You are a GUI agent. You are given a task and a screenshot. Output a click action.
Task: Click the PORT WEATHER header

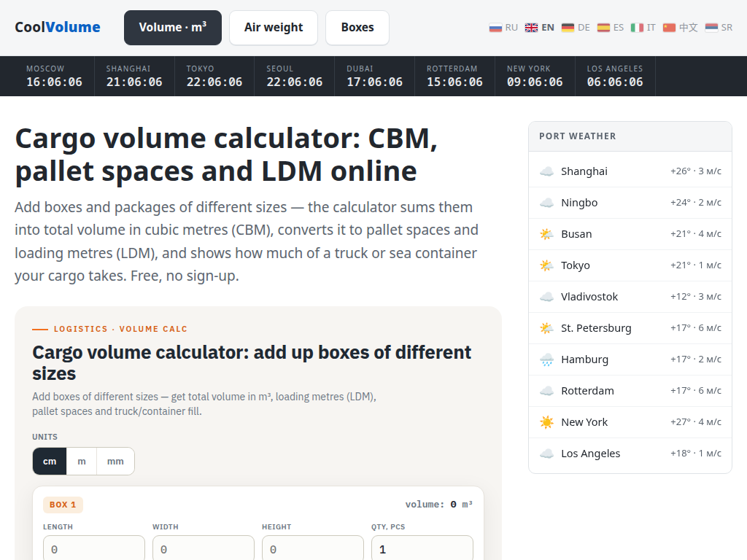tap(578, 136)
